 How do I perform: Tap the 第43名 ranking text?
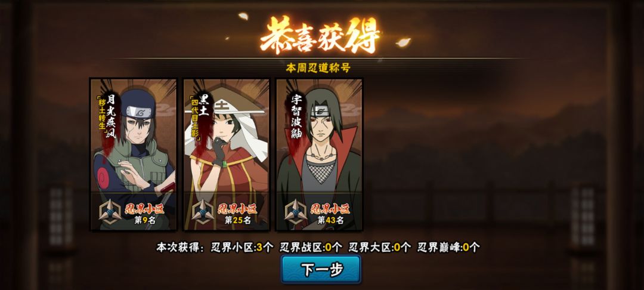330,220
